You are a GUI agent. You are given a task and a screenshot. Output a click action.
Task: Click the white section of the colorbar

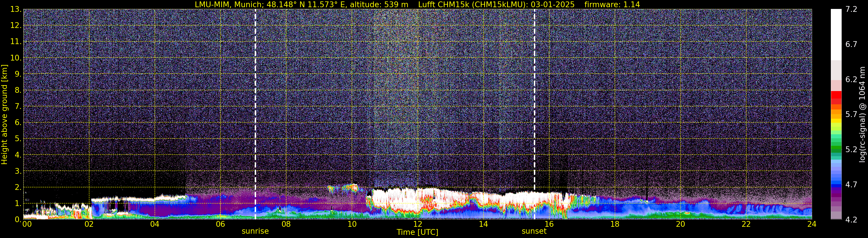(x=836, y=35)
